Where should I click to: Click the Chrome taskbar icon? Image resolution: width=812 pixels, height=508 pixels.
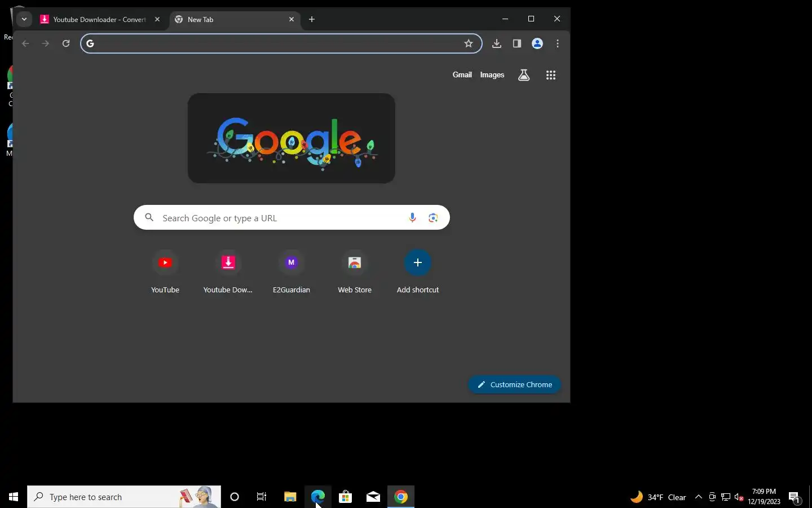click(x=401, y=497)
